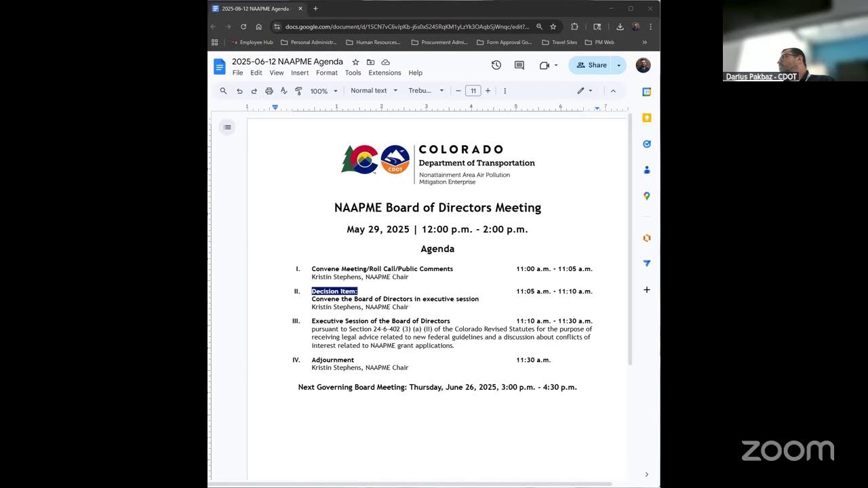Expand the Share button dropdown arrow

tap(618, 65)
